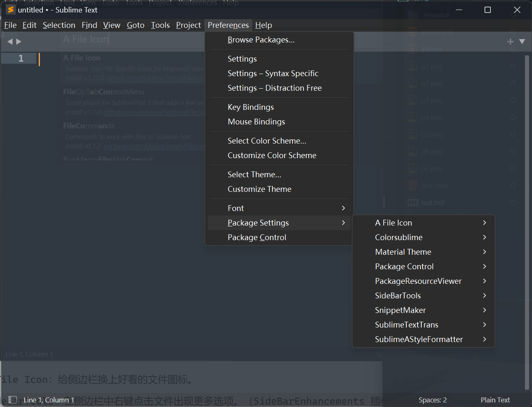Click p1.png in background sidebar

click(x=432, y=66)
